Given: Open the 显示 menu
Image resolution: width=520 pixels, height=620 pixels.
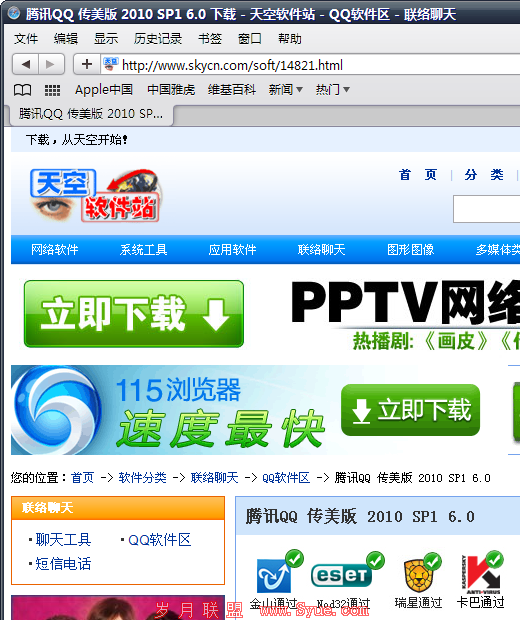Looking at the screenshot, I should pos(106,39).
